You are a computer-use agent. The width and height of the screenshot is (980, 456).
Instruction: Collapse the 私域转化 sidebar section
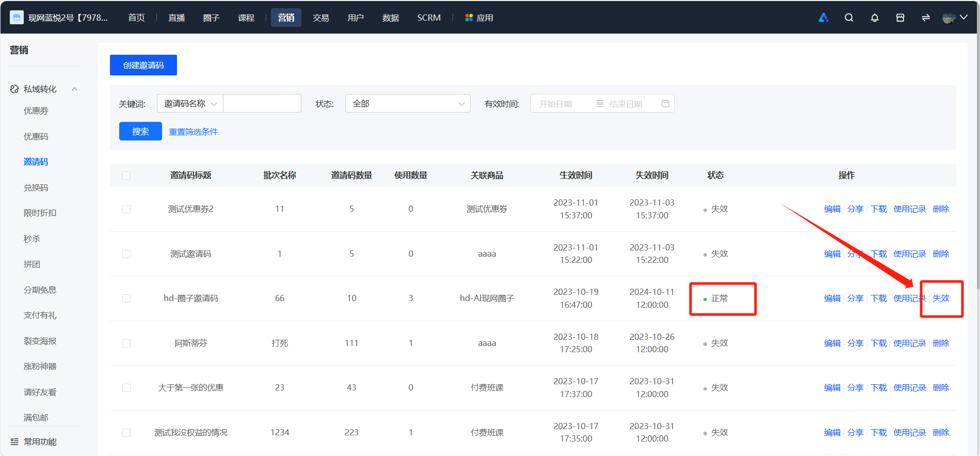[x=75, y=89]
